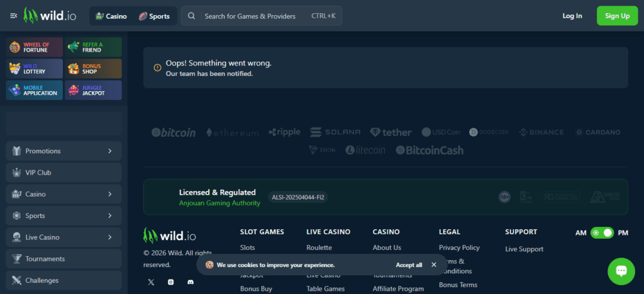Click the USD Coin logo
Image resolution: width=644 pixels, height=294 pixels.
(x=441, y=132)
